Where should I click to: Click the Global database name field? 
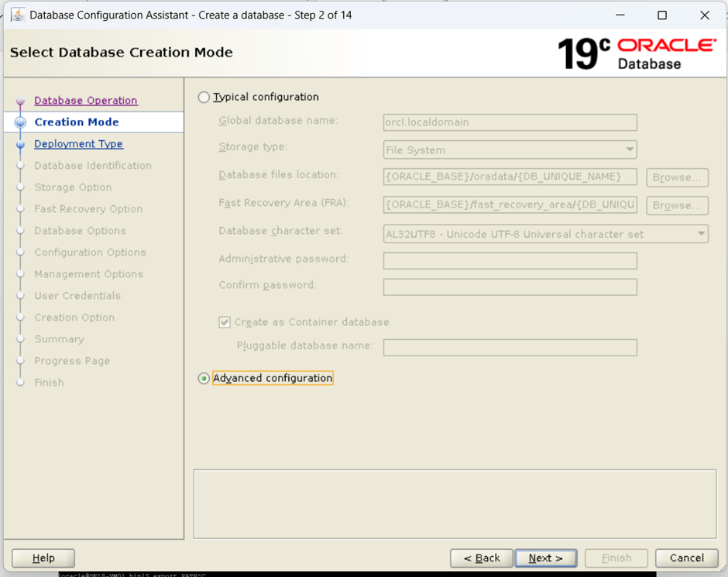point(510,122)
